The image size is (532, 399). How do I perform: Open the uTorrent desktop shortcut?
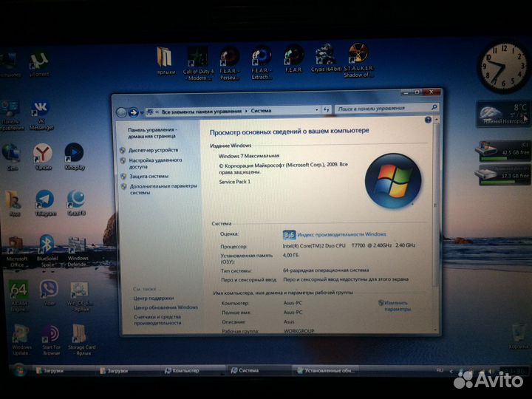tap(39, 64)
